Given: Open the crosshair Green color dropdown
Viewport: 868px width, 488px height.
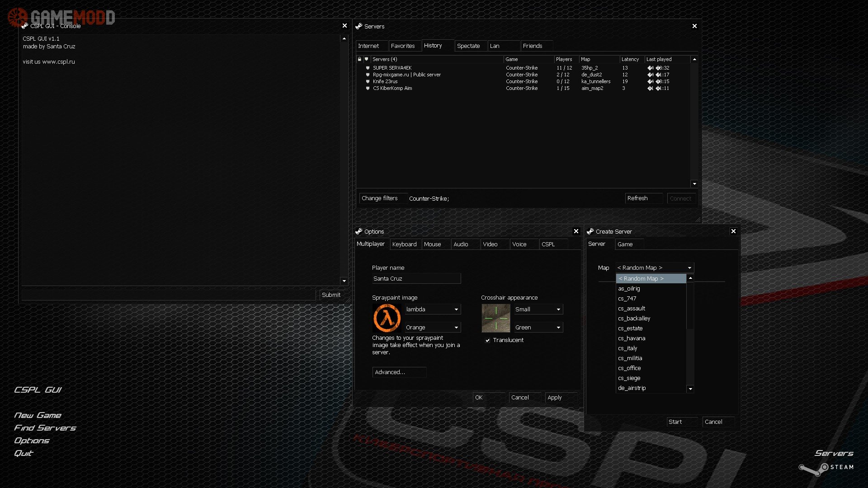Looking at the screenshot, I should point(558,328).
